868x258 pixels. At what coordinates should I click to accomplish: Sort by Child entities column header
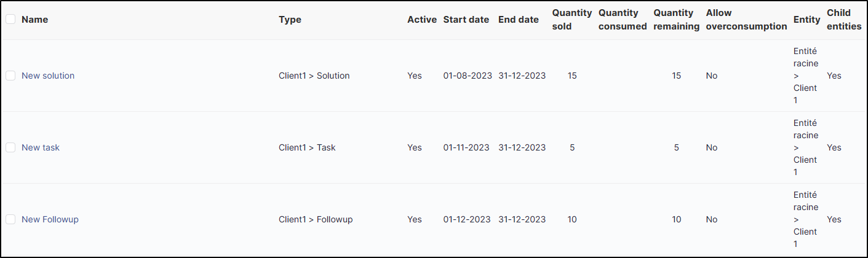[x=843, y=20]
